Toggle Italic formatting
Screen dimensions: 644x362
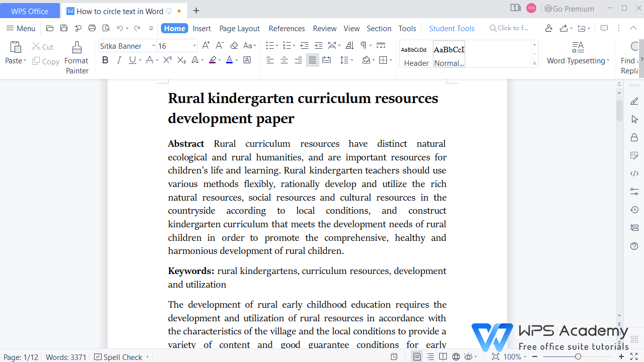tap(119, 60)
